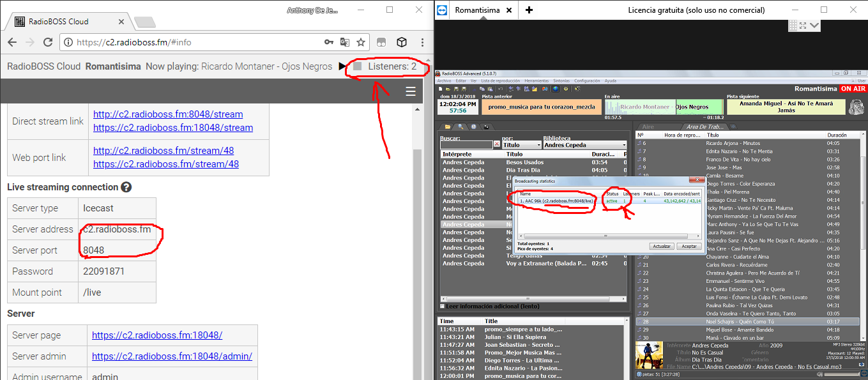Reload the Chrome page

pos(47,42)
